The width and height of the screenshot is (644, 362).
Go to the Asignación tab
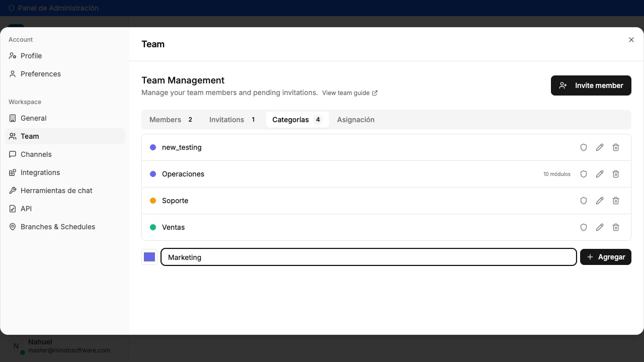click(356, 120)
